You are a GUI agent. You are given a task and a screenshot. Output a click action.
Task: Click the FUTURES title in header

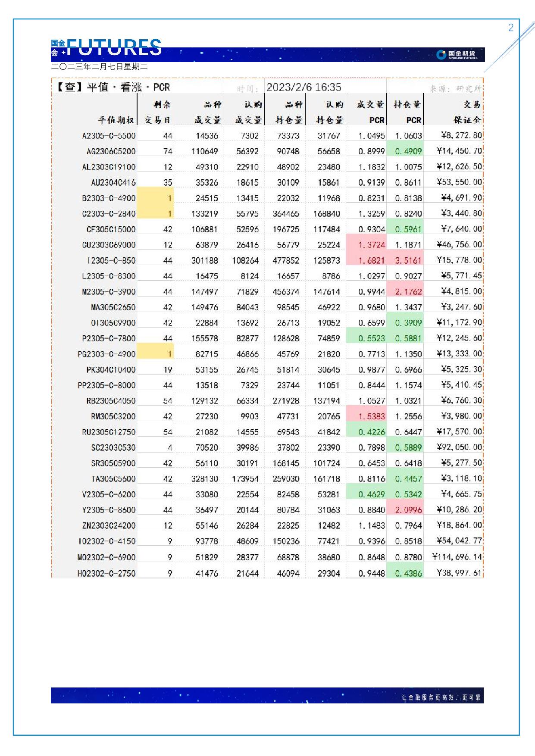[x=114, y=47]
